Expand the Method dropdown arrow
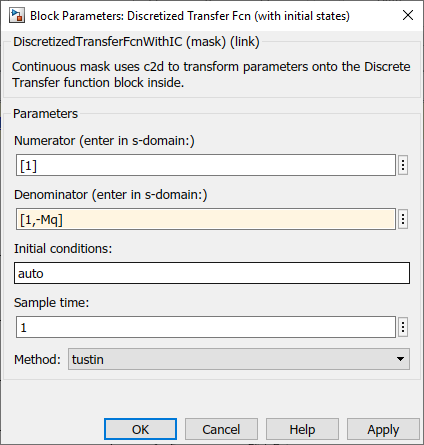The image size is (424, 445). (x=400, y=359)
